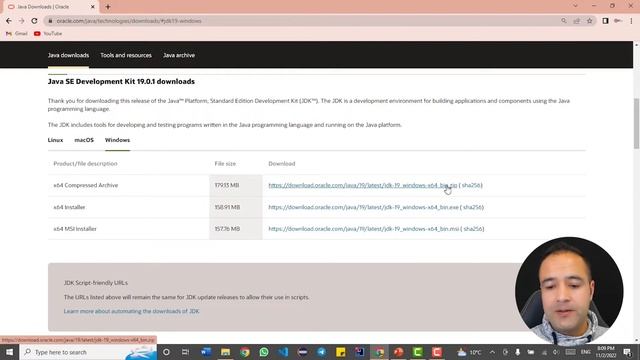The image size is (640, 360).
Task: Open the green Camtasia icon on taskbar
Action: (418, 352)
